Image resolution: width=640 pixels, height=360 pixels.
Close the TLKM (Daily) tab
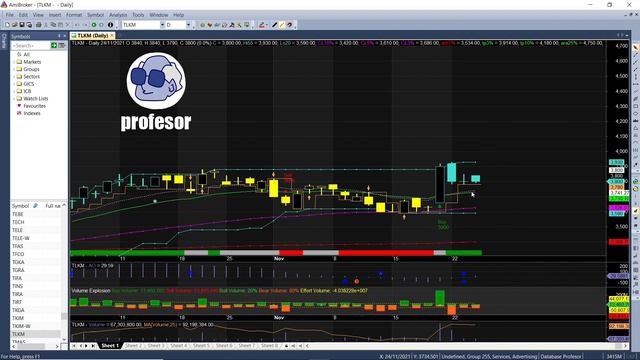pyautogui.click(x=112, y=36)
